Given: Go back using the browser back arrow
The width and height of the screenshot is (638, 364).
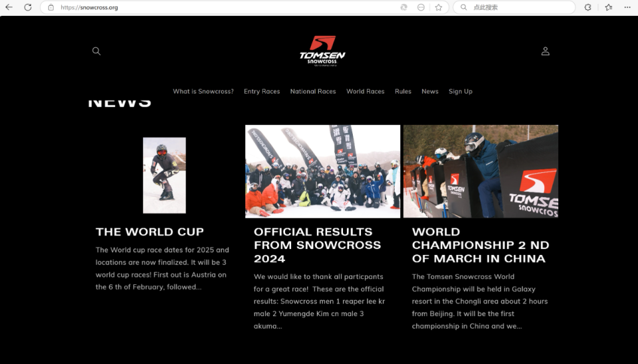Looking at the screenshot, I should click(9, 7).
